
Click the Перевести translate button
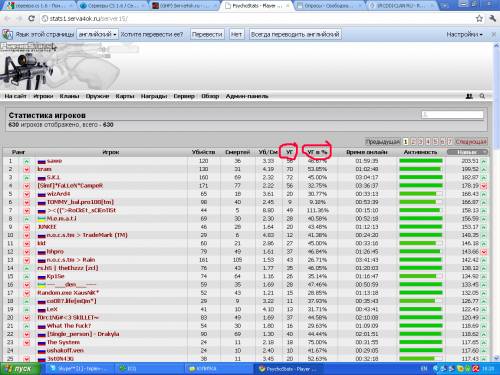pos(207,34)
